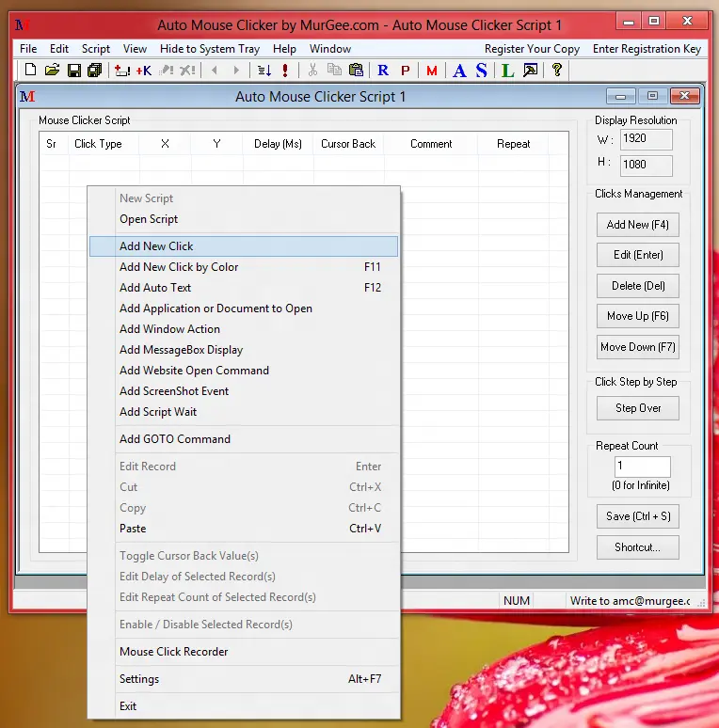Click the New Script toolbar icon
Screen dimensions: 719x728
click(30, 71)
